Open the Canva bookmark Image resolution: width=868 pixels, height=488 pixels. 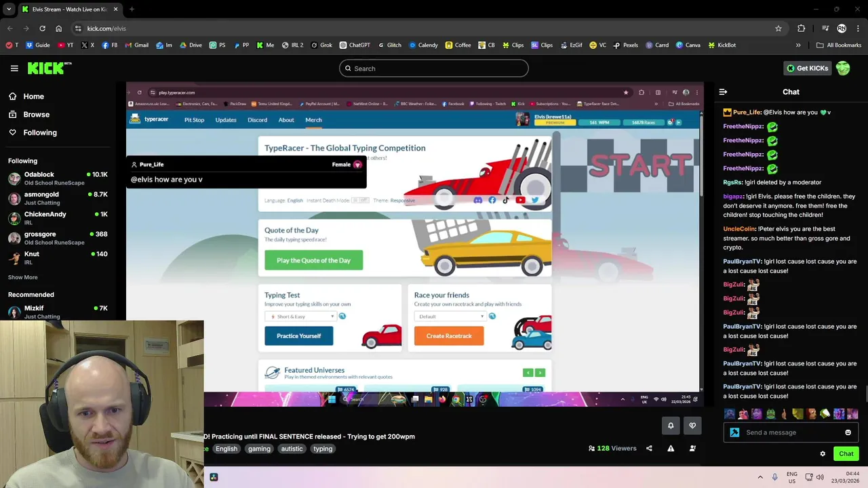688,45
